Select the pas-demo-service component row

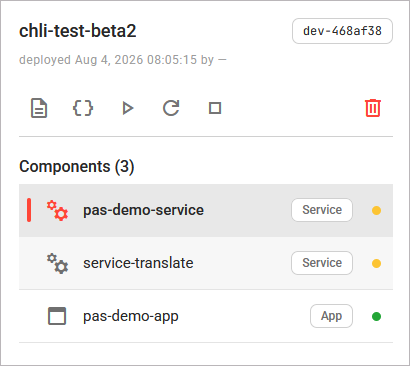206,210
